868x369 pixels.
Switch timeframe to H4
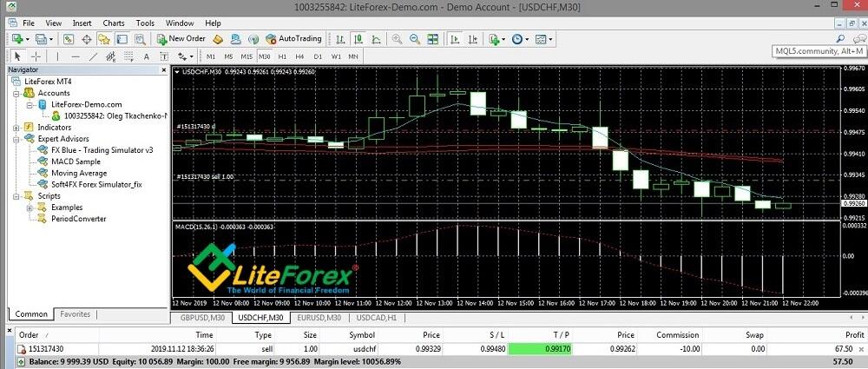click(x=300, y=56)
